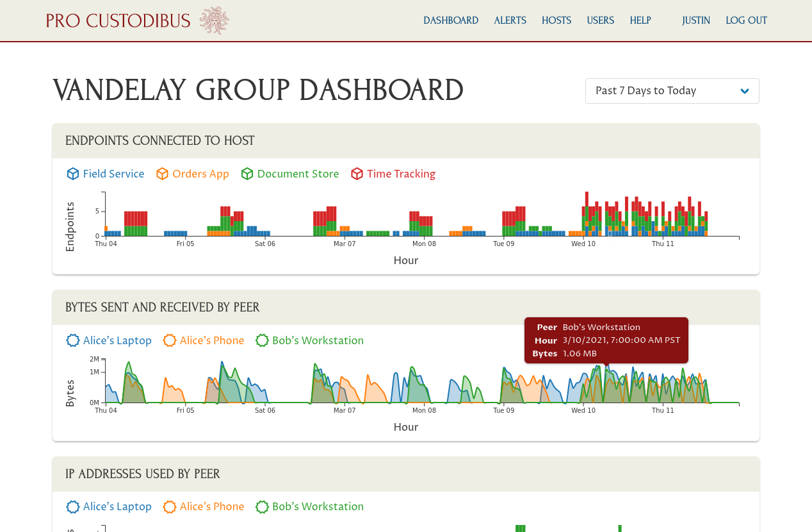The height and width of the screenshot is (532, 812).
Task: Open Alice's Phone link in IP Addresses panel
Action: pos(212,507)
